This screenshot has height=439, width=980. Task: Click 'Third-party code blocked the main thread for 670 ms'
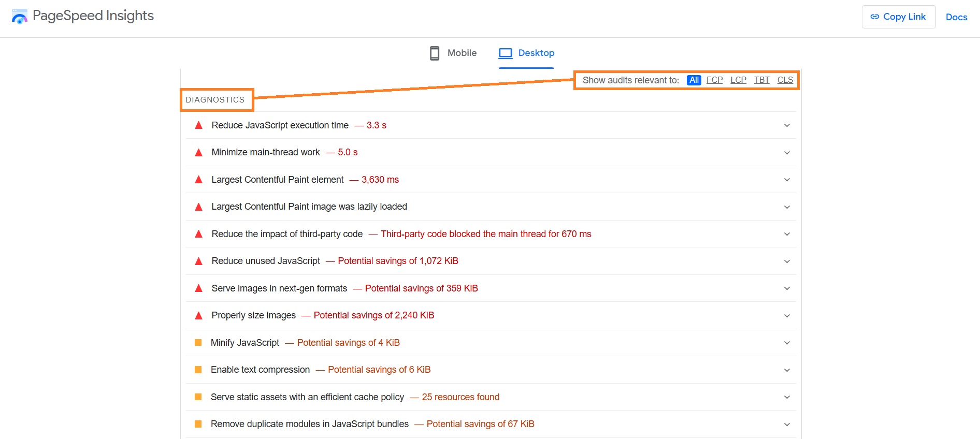click(486, 234)
